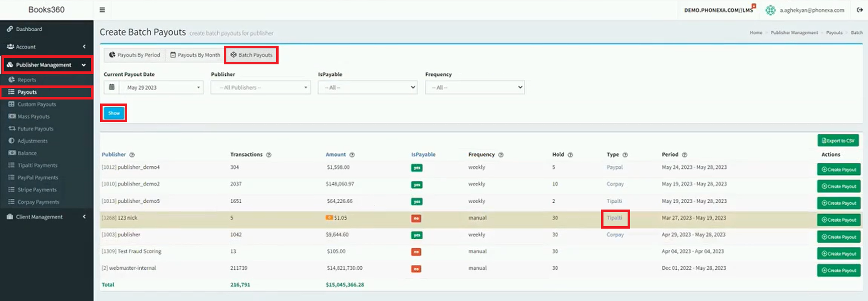
Task: Click the calendar icon by payout date
Action: [112, 87]
